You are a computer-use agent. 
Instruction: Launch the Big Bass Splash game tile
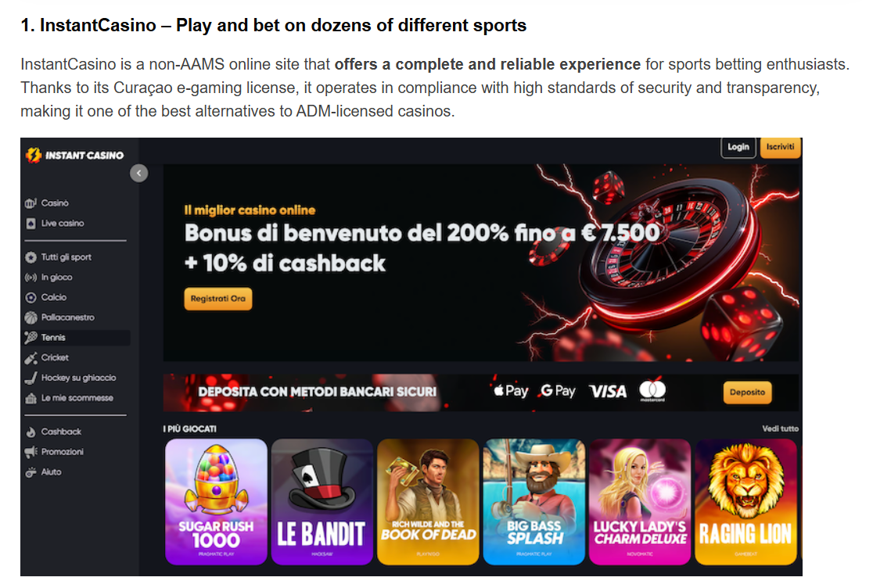click(534, 502)
